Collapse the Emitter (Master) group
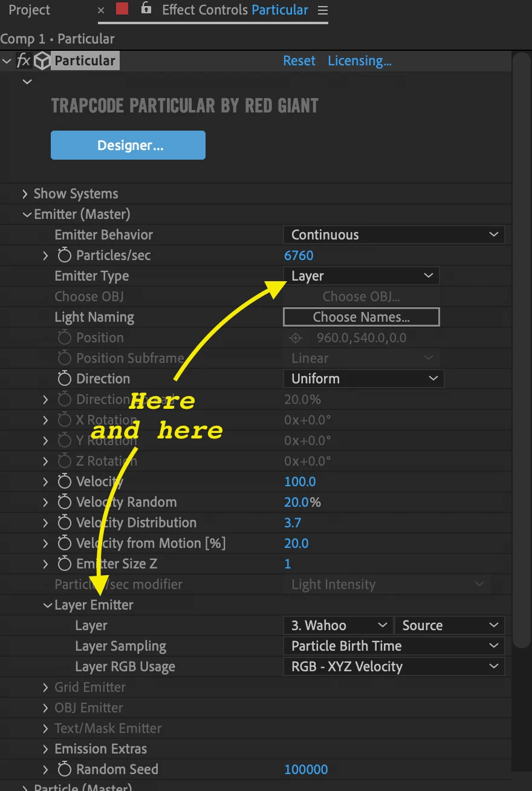Screen dimensions: 532x791 point(27,214)
